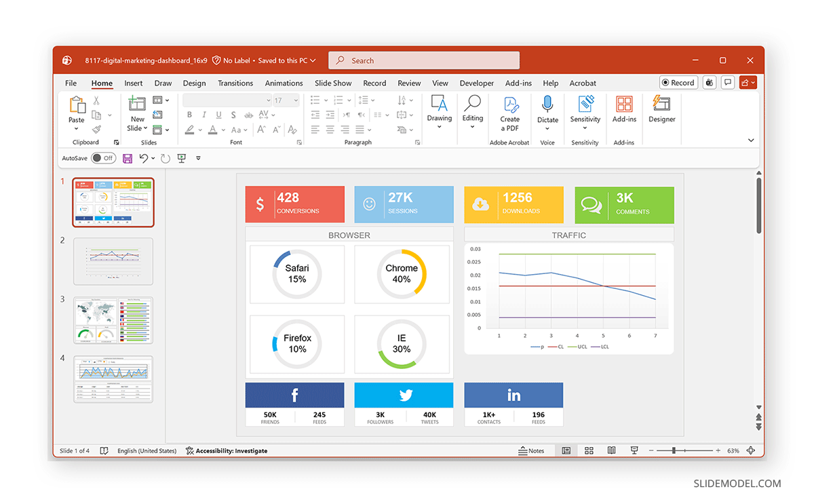The height and width of the screenshot is (504, 814).
Task: Apply Strikethrough formatting
Action: click(x=248, y=115)
